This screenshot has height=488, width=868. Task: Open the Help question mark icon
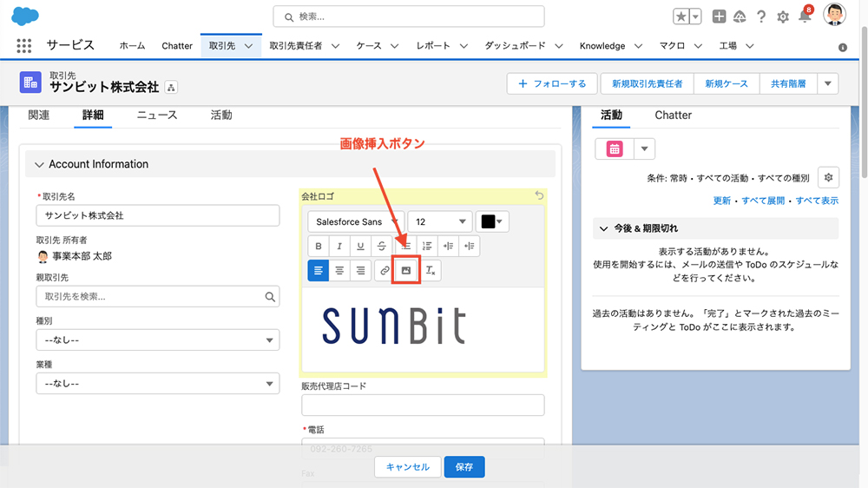761,16
